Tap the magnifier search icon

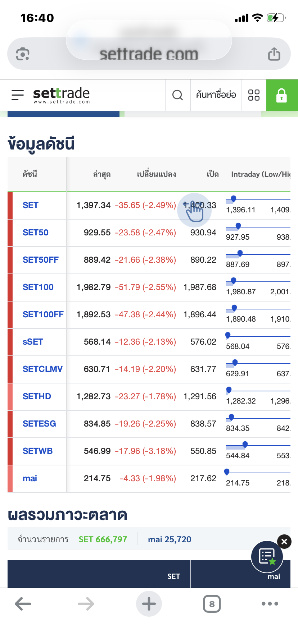177,95
